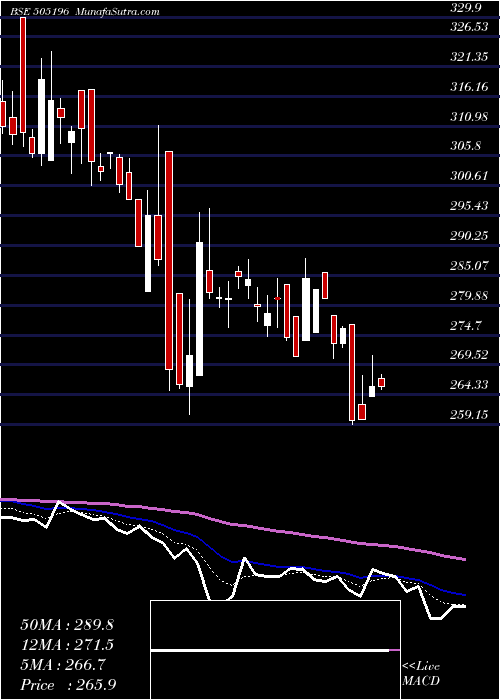
Task: Click the 300.61 price axis label
Action: coord(468,176)
